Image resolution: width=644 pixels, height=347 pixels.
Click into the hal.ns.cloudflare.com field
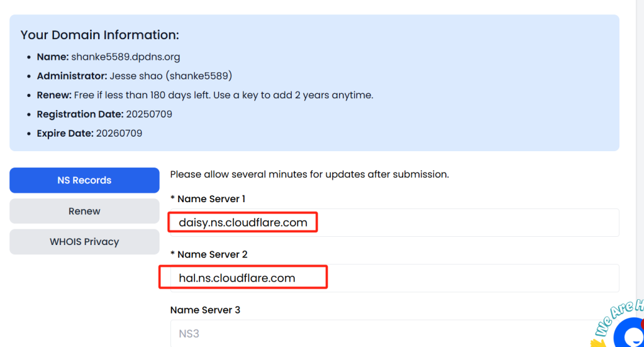pos(394,278)
